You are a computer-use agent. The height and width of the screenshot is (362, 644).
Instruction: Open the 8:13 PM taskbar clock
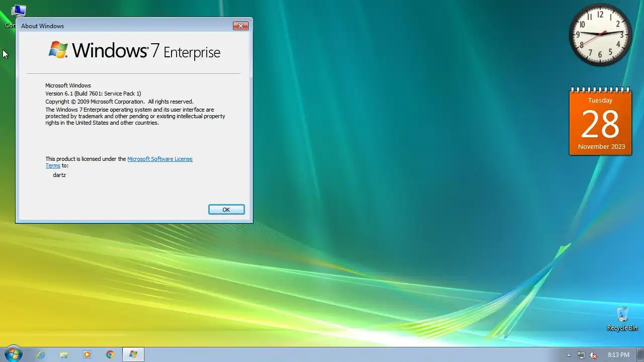point(618,355)
